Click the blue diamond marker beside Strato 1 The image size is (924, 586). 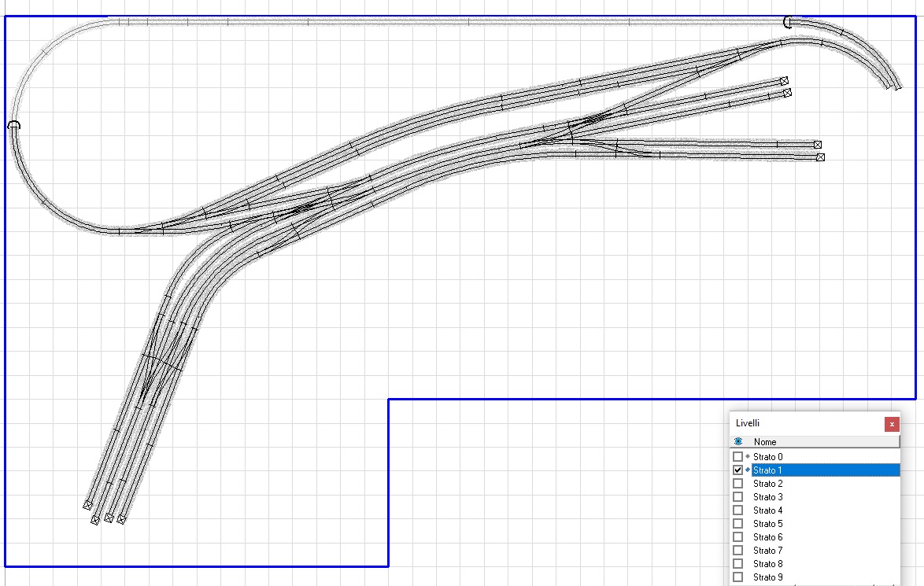point(748,470)
